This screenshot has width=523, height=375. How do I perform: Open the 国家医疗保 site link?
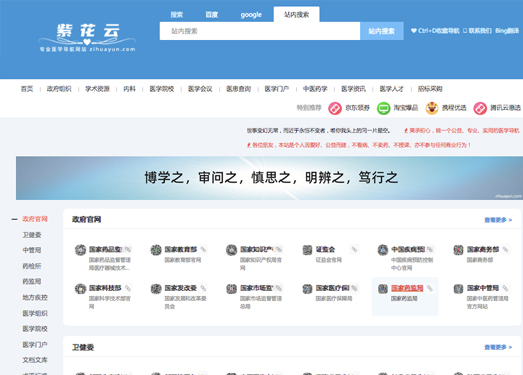(333, 288)
